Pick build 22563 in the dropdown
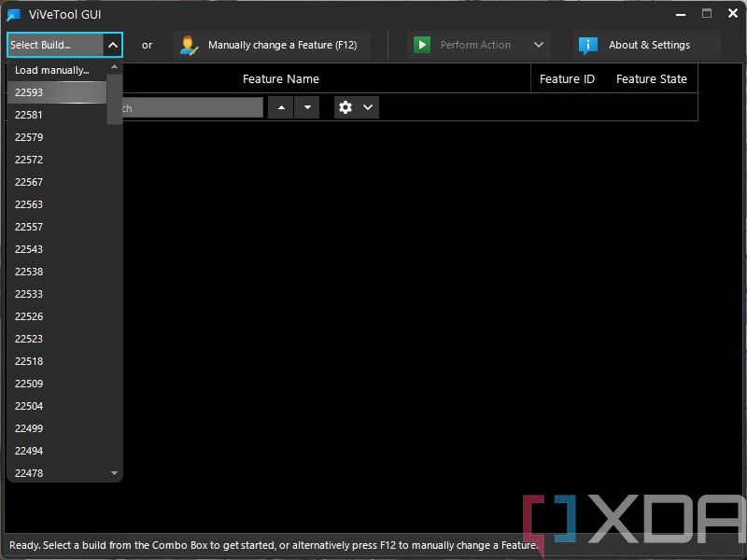Screen dimensions: 747x560 click(x=57, y=204)
